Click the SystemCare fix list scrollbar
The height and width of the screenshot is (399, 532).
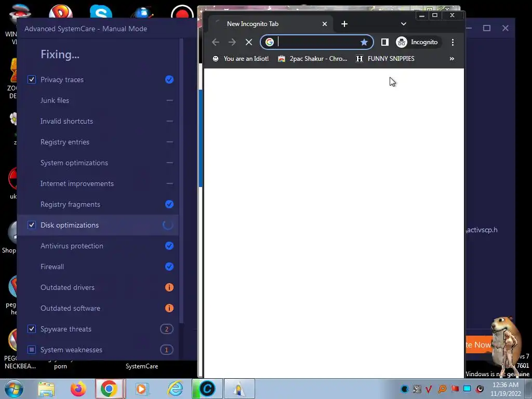(181, 181)
